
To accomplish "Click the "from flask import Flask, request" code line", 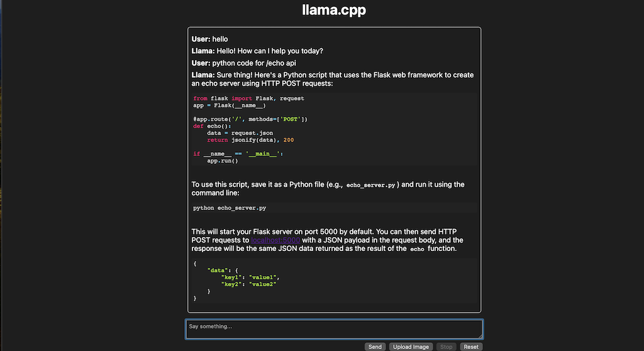I will click(x=248, y=99).
